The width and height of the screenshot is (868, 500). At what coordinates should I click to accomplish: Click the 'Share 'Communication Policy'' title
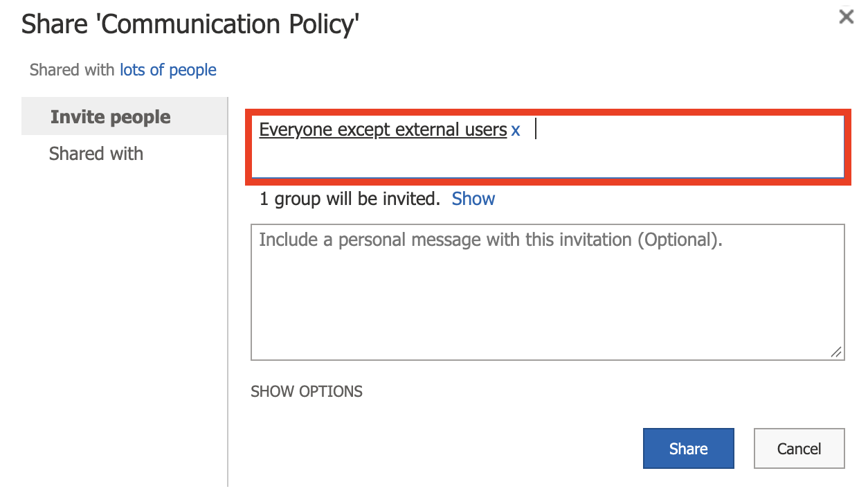pos(190,25)
